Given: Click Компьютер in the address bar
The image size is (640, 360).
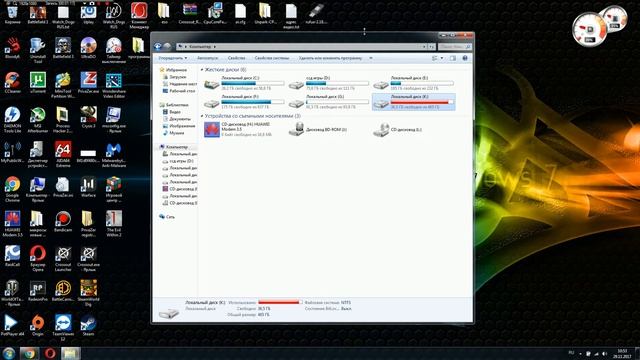Looking at the screenshot, I should click(x=200, y=47).
